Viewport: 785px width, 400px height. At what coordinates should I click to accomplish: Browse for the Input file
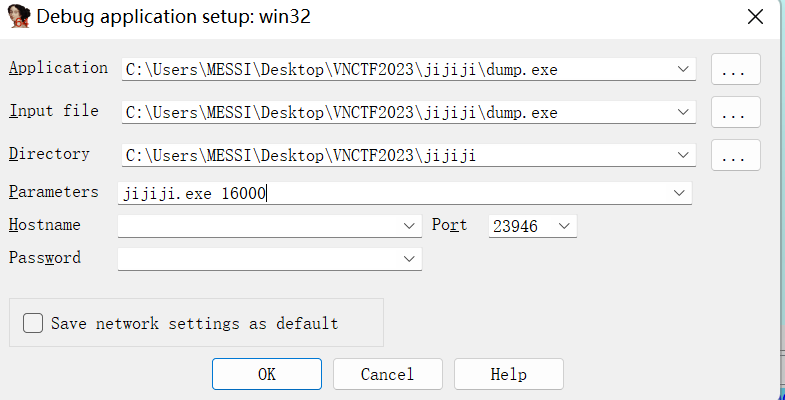(735, 112)
